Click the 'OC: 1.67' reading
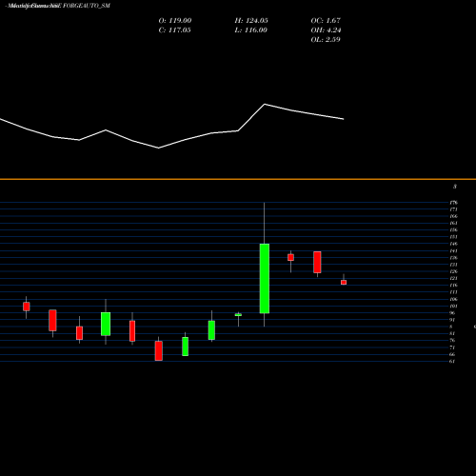 pos(326,21)
